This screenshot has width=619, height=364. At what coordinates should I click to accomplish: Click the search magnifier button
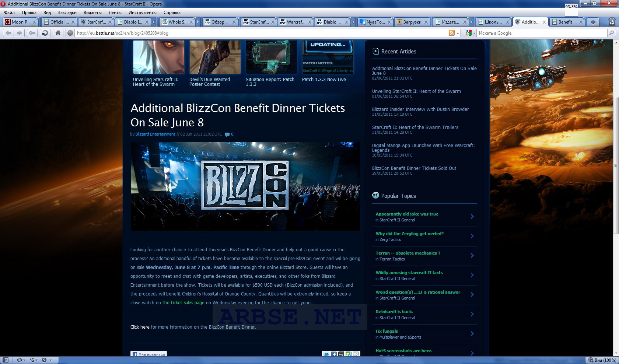(612, 33)
